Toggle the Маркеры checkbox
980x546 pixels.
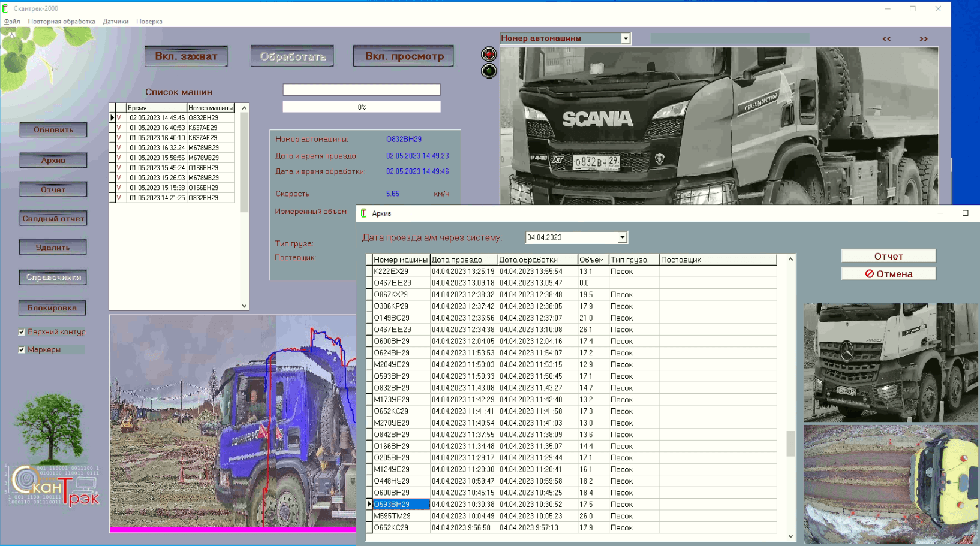(x=22, y=350)
